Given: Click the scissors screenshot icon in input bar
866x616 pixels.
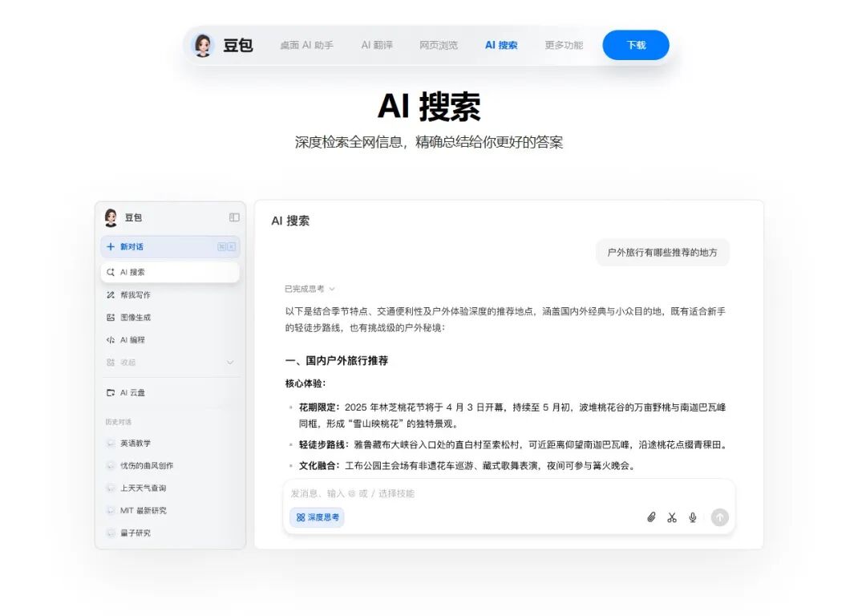Looking at the screenshot, I should pos(672,517).
